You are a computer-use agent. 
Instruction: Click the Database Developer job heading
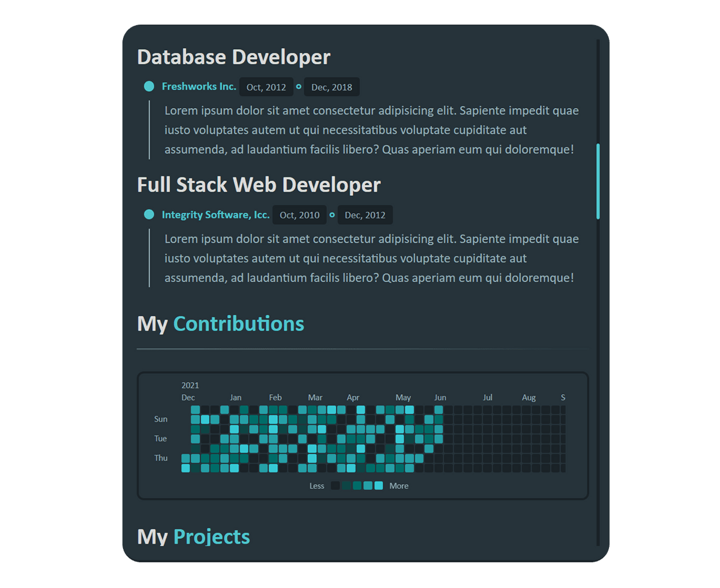pos(233,57)
